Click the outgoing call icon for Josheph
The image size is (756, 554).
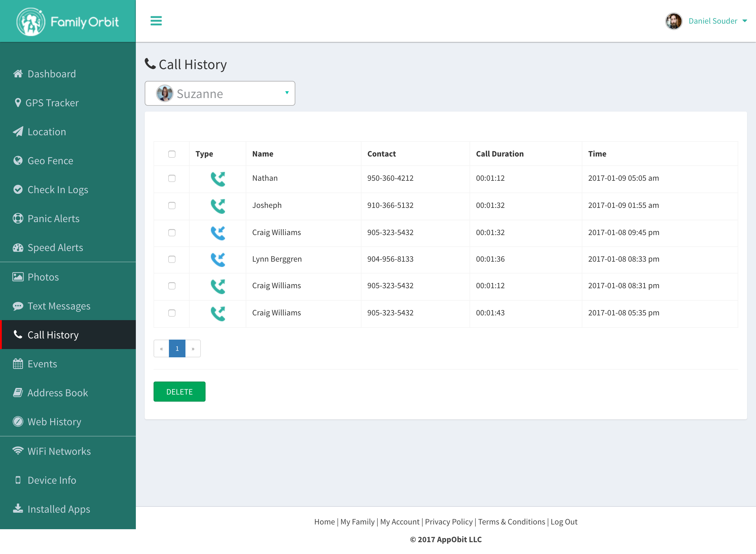click(x=218, y=206)
